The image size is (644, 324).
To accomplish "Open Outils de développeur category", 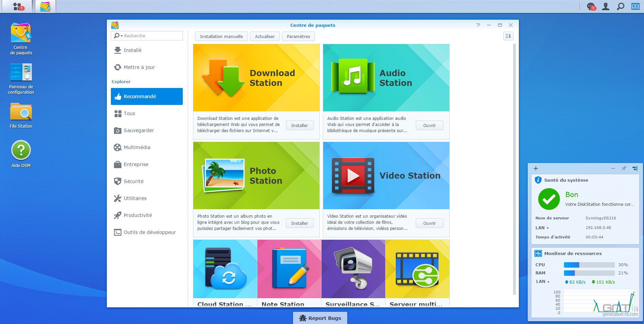I will pyautogui.click(x=147, y=232).
